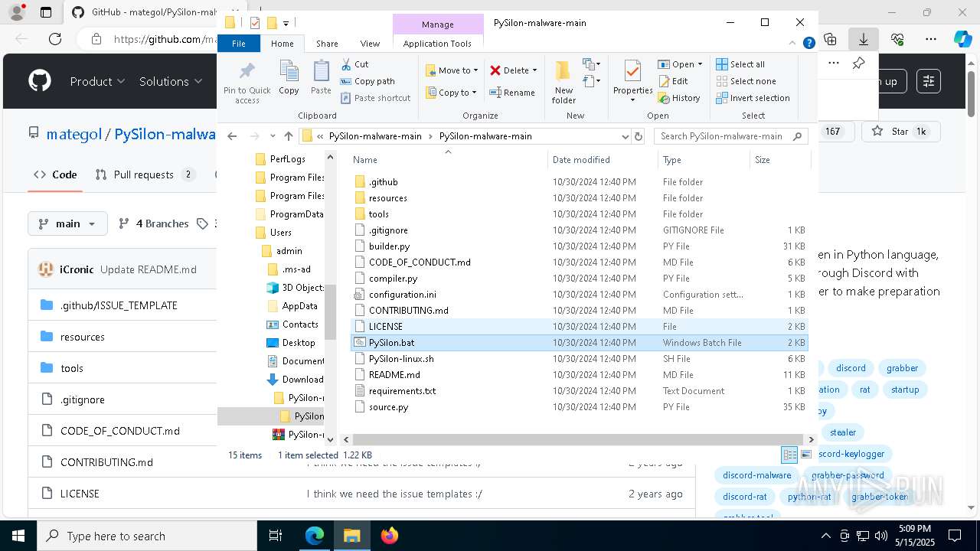980x551 pixels.
Task: Go back in File Explorer navigation
Action: pyautogui.click(x=232, y=136)
